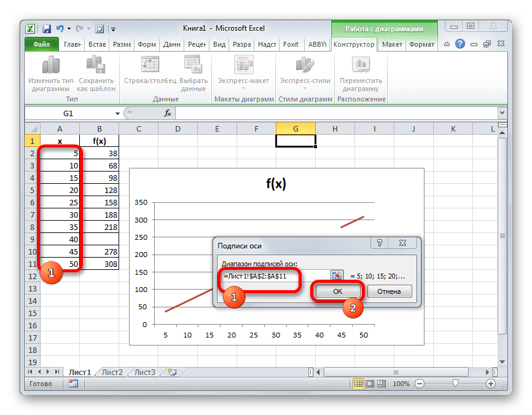Select row 12 header
The width and height of the screenshot is (532, 415).
pos(33,276)
